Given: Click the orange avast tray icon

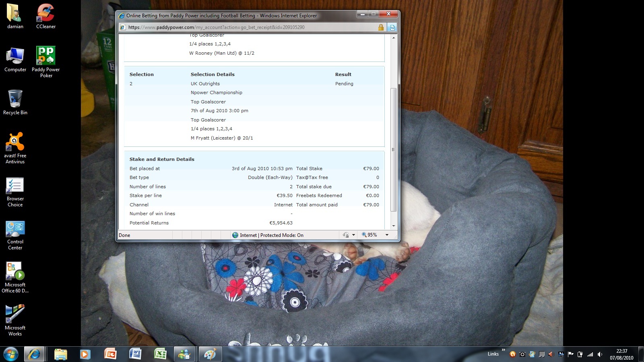Looking at the screenshot, I should coord(512,354).
